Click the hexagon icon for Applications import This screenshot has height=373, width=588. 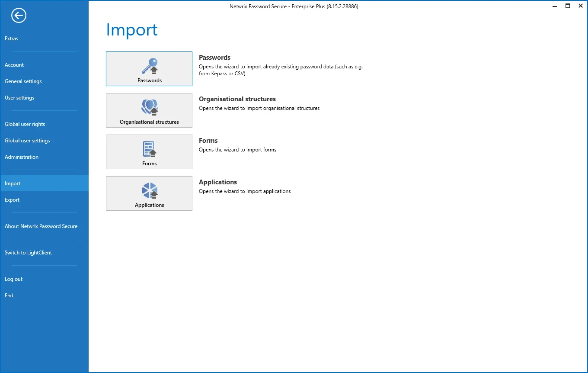click(150, 190)
